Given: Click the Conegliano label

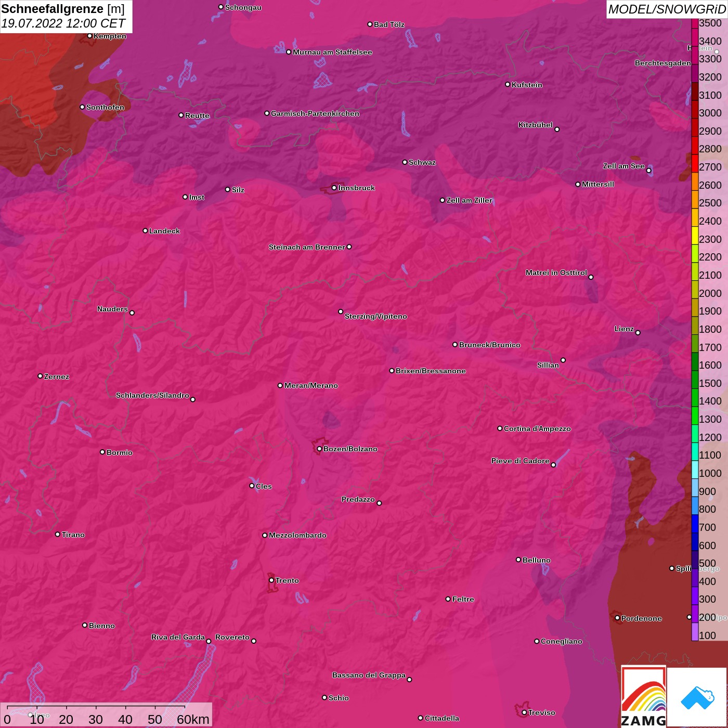Looking at the screenshot, I should (x=562, y=641).
